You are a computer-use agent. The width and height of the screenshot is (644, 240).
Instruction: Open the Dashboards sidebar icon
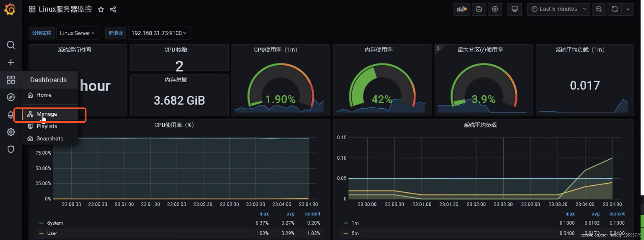point(11,80)
